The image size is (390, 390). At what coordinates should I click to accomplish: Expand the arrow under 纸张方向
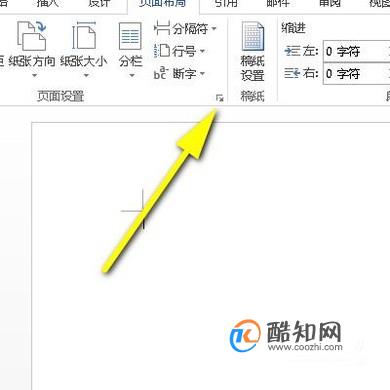point(35,76)
